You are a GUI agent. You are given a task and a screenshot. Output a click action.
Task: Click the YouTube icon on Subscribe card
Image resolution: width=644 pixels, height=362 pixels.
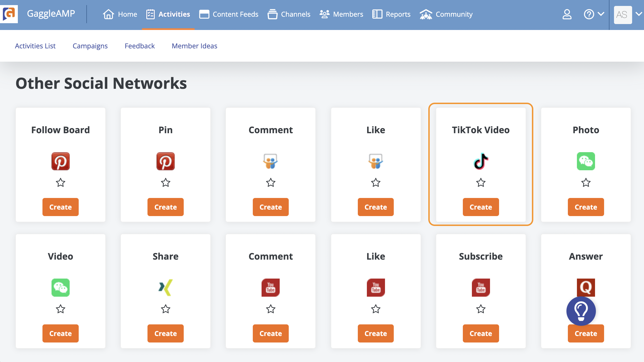point(481,288)
